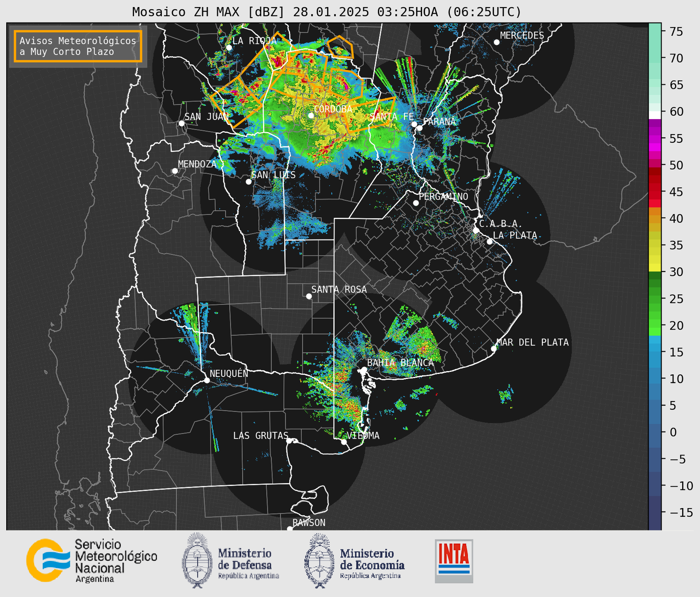The height and width of the screenshot is (597, 700).
Task: Click the República Argentina text under Ministerio de Defensa
Action: point(249,576)
